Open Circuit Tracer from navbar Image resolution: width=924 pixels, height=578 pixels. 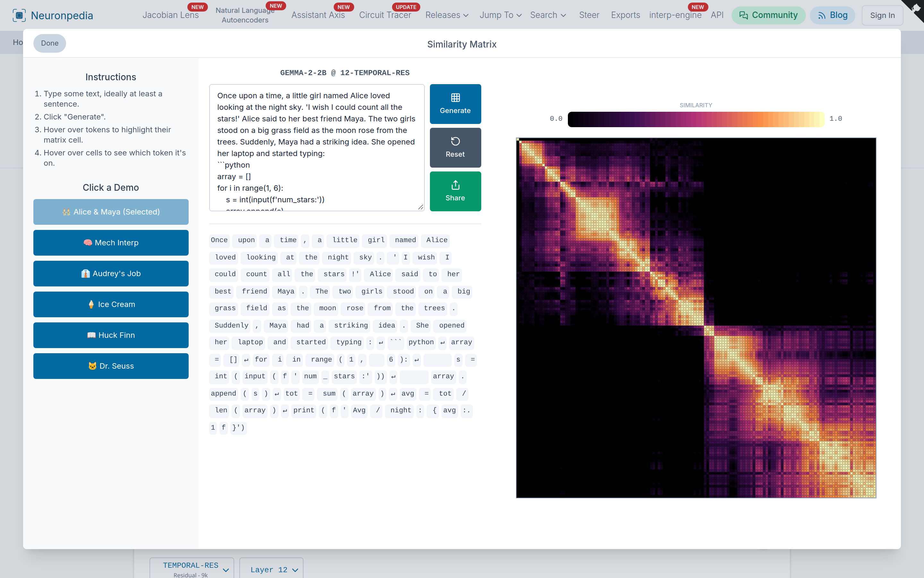pyautogui.click(x=385, y=15)
